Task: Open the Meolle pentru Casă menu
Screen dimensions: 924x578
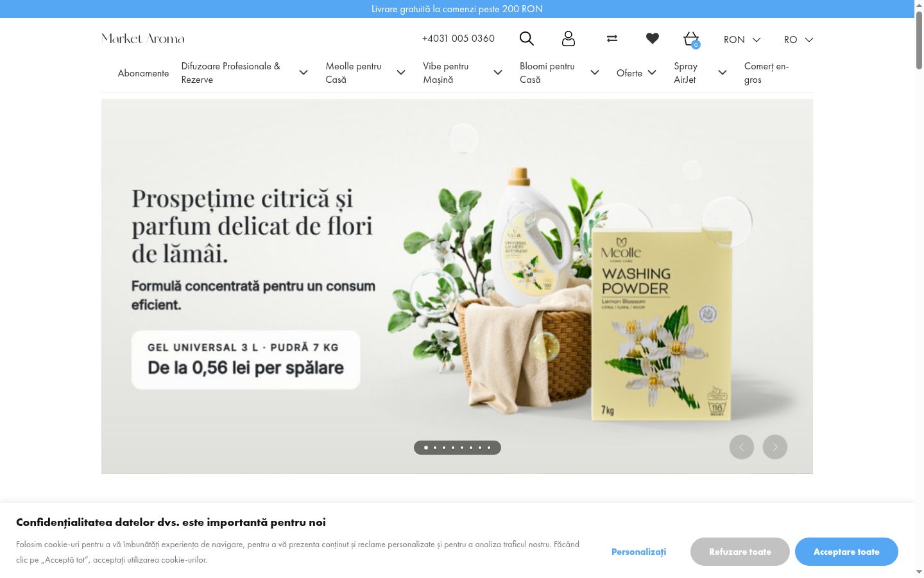Action: tap(354, 73)
